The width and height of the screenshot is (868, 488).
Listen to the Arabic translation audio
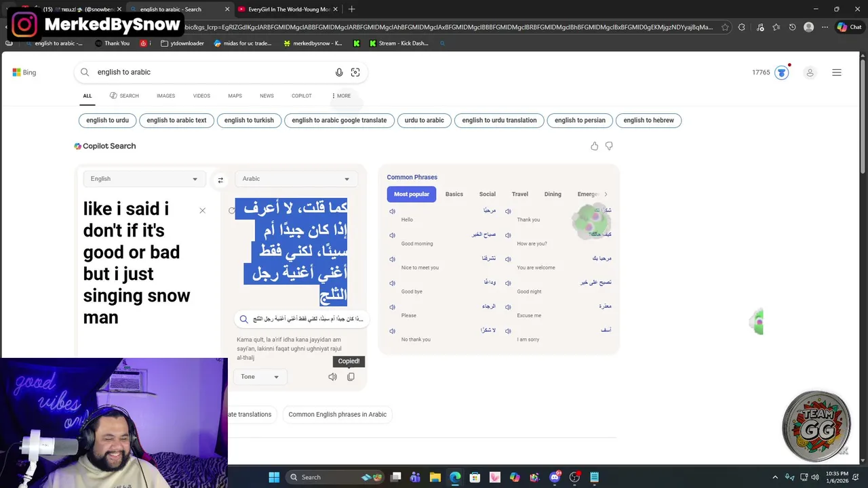click(x=332, y=377)
